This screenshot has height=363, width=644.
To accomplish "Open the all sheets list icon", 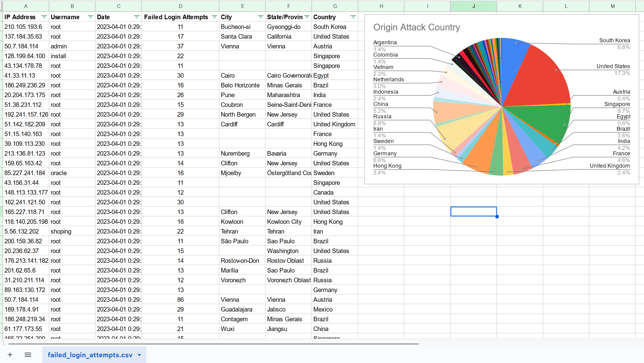I will coord(28,355).
